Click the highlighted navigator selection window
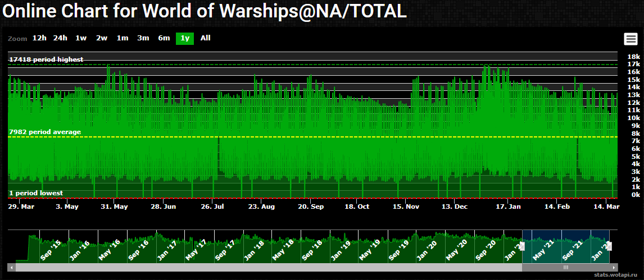Viewport: 644px width, 280px height. [x=566, y=246]
